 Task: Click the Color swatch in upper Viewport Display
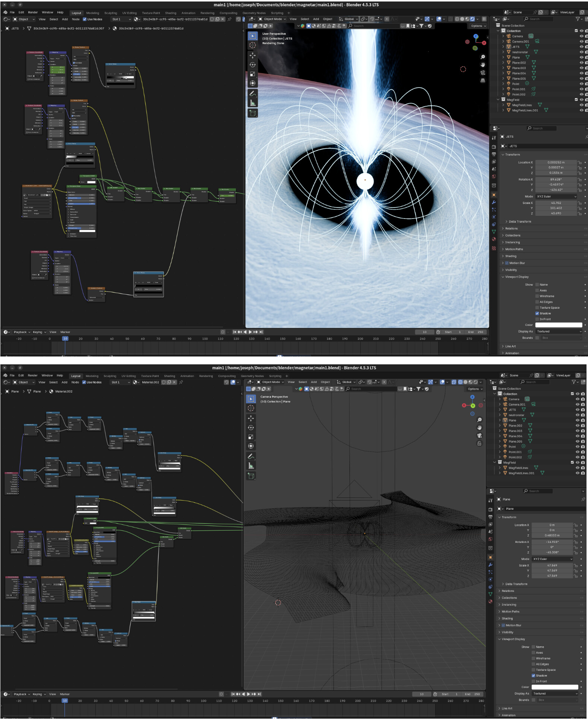(559, 325)
